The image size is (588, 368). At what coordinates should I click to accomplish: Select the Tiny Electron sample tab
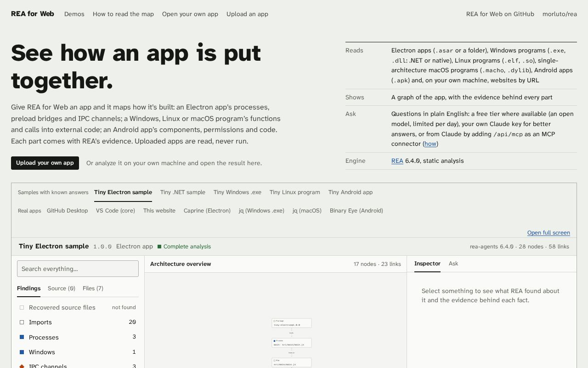(123, 192)
